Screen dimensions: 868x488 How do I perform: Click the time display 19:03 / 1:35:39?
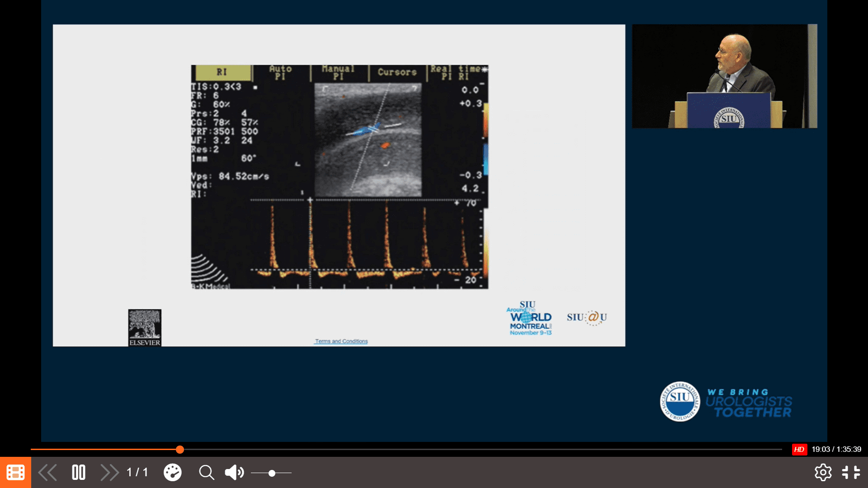836,449
